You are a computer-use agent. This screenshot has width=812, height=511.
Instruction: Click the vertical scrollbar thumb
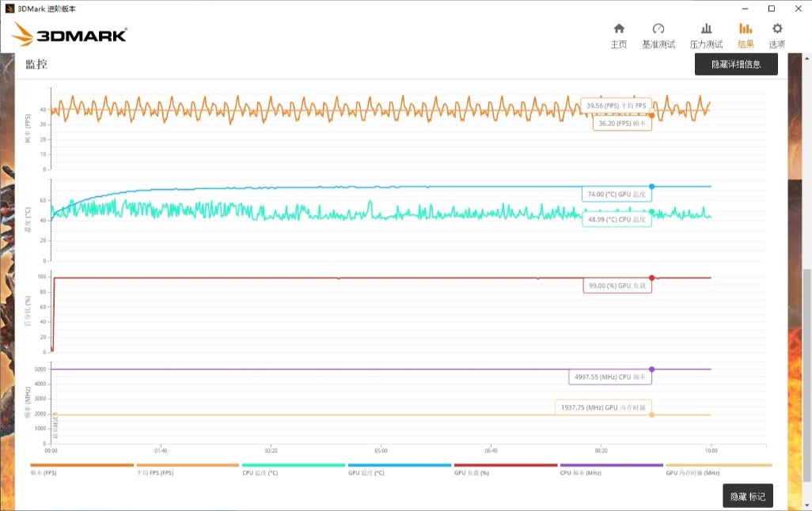806,372
